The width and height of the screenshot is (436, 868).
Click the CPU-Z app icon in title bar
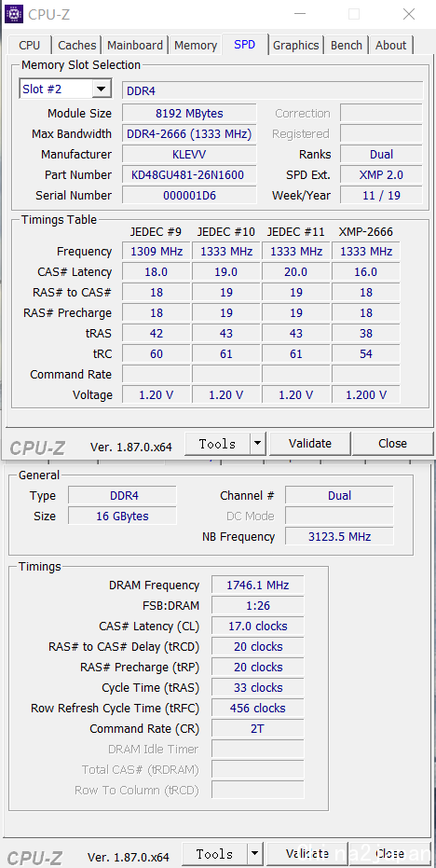coord(14,14)
